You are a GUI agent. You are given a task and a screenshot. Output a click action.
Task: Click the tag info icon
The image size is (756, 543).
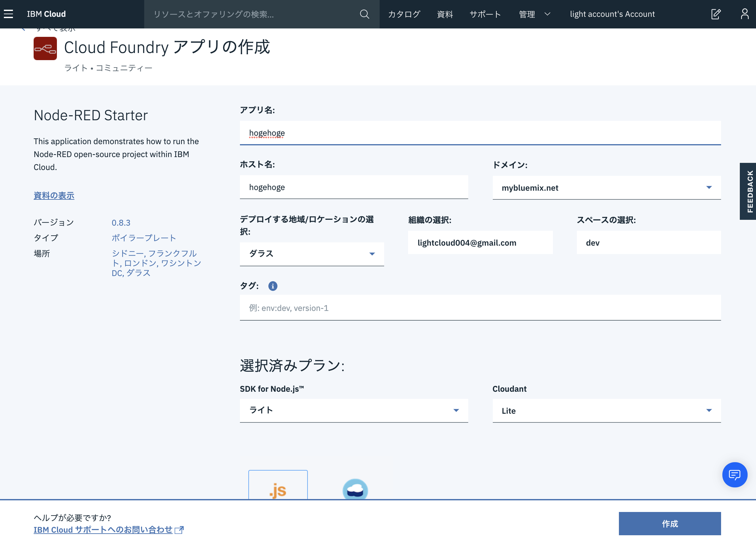coord(273,286)
